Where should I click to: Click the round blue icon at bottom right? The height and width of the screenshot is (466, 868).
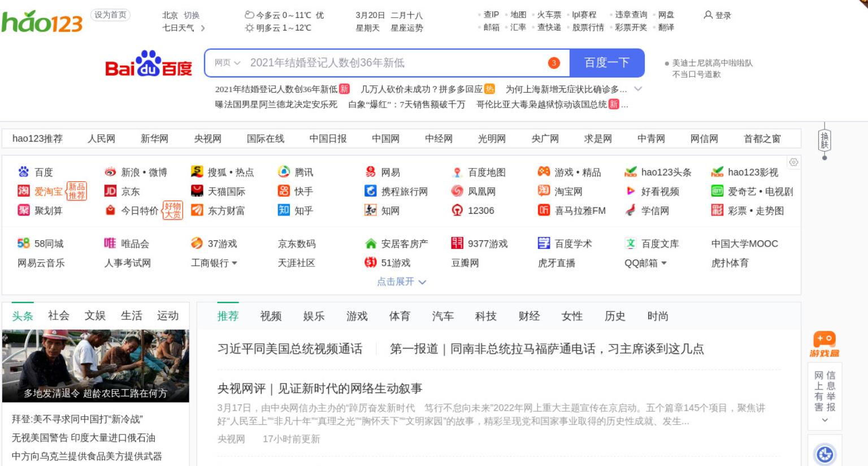click(x=825, y=454)
